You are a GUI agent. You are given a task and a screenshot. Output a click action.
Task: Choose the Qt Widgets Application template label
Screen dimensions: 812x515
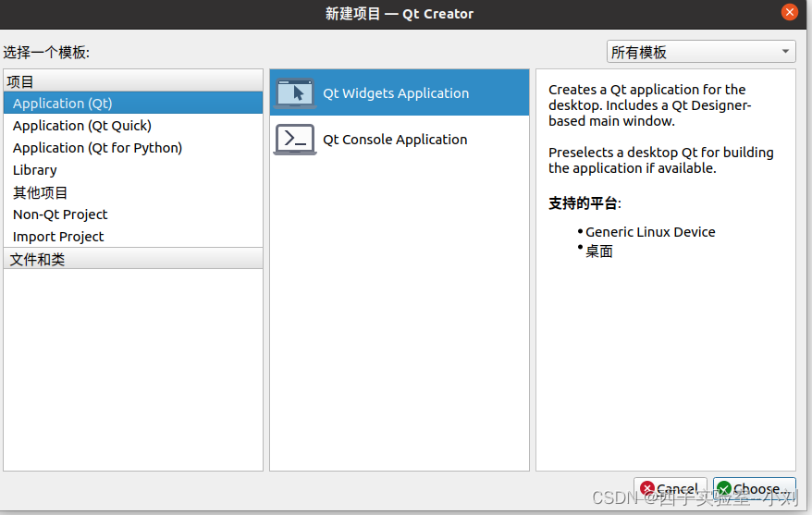396,93
